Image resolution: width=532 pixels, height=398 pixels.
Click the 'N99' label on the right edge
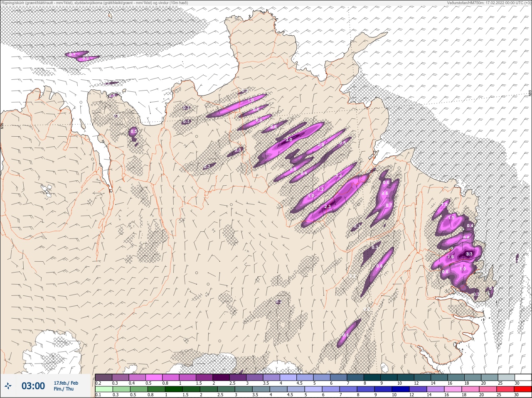tap(530, 93)
